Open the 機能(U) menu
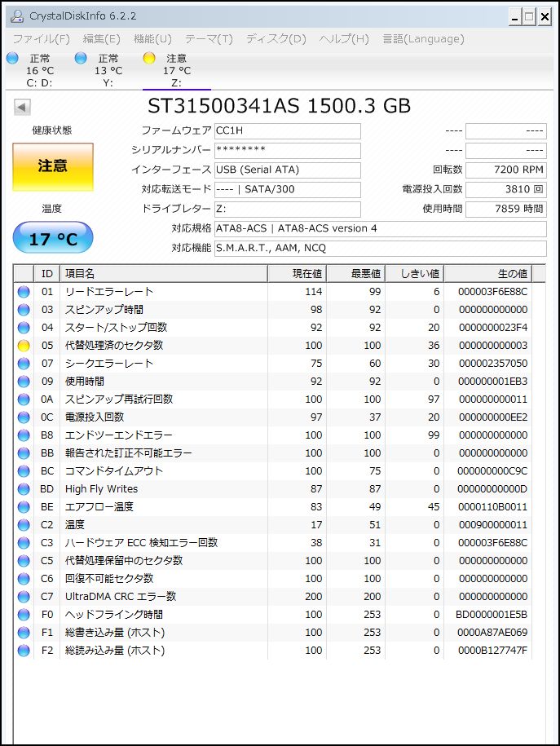Viewport: 560px width, 746px height. (152, 39)
